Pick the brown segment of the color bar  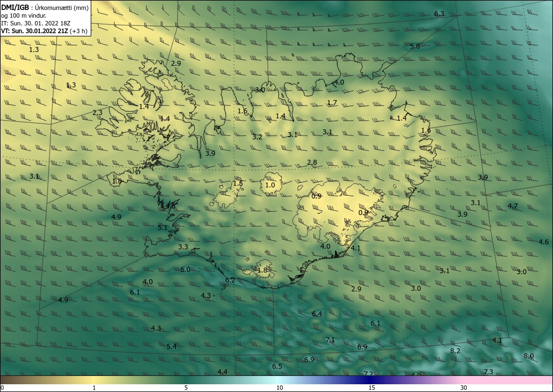pyautogui.click(x=14, y=380)
